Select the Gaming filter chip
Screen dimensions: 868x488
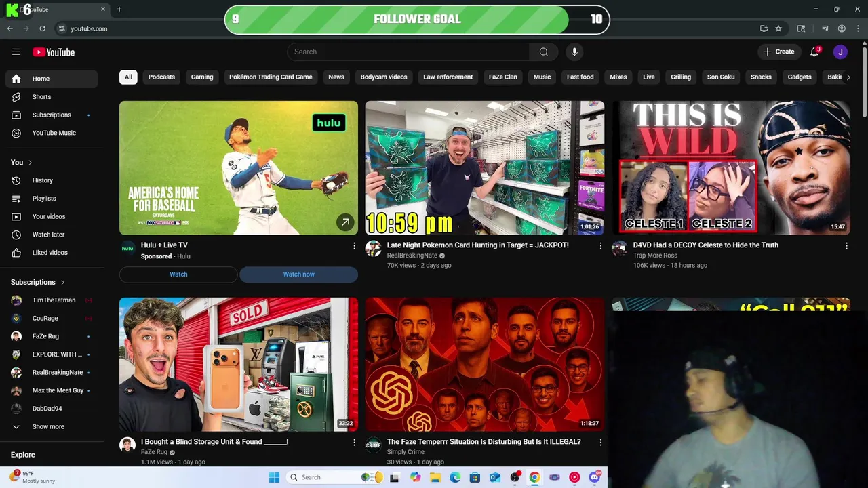(202, 77)
